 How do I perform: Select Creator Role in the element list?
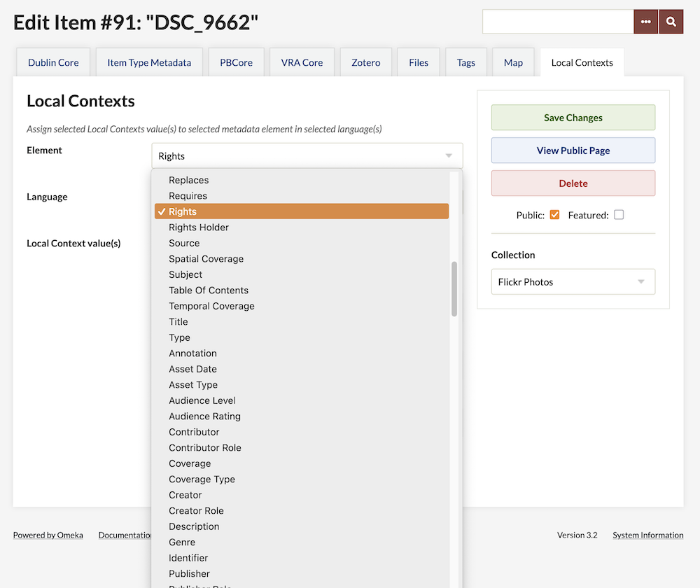[196, 511]
